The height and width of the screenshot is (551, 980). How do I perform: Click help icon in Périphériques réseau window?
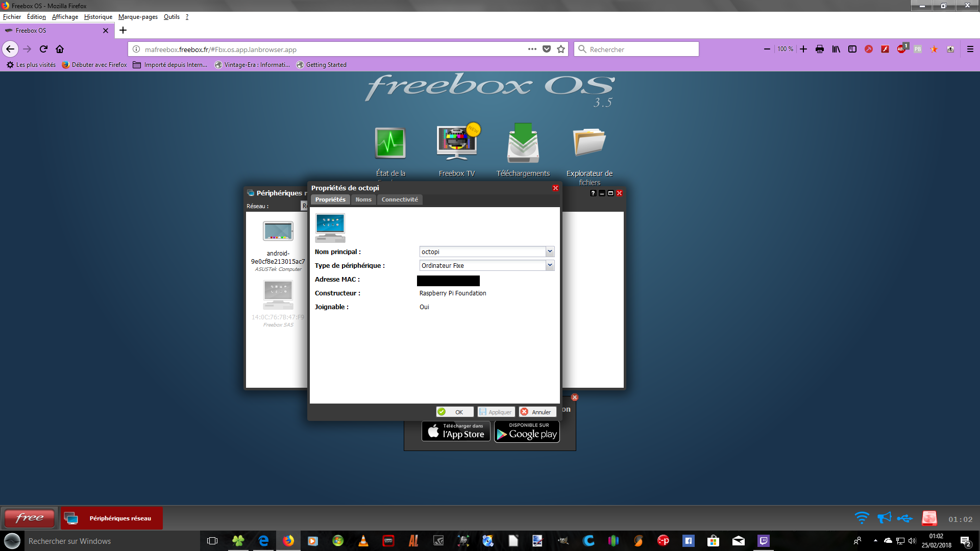point(593,193)
